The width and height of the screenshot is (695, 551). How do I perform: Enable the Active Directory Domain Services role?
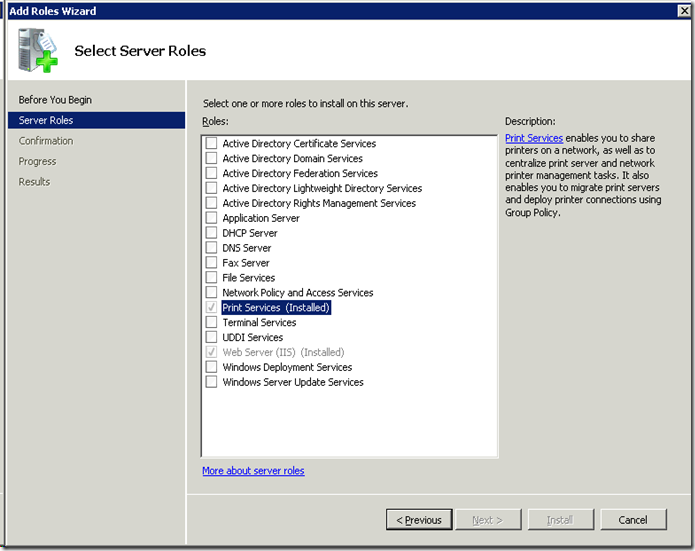(211, 158)
